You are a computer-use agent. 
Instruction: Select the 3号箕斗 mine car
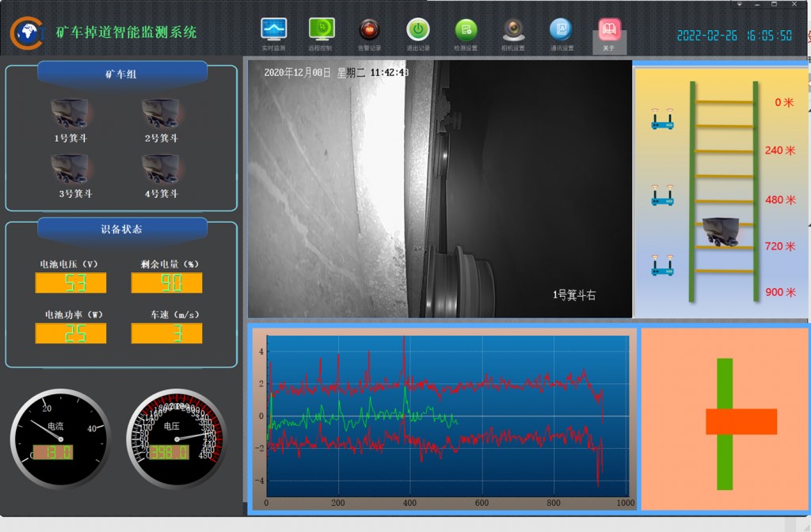[73, 177]
